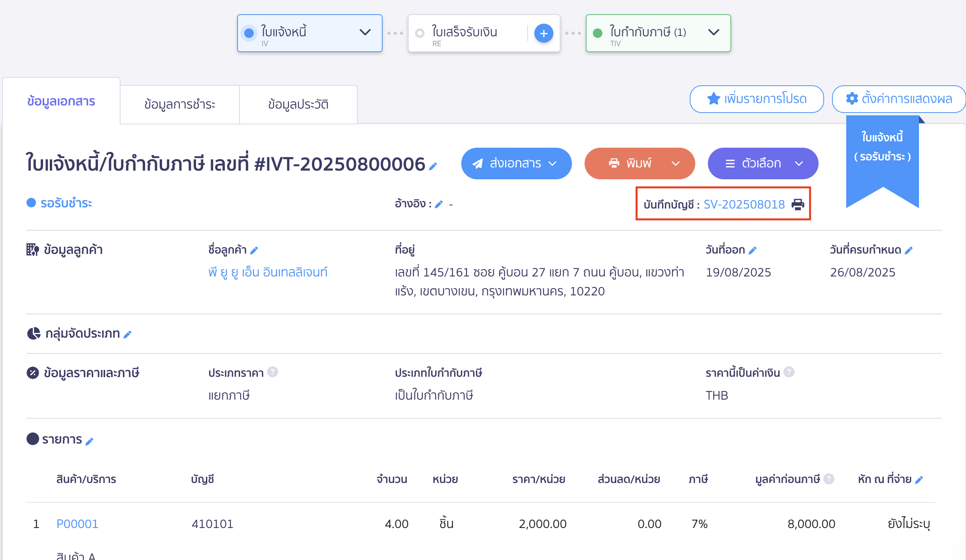Click edit pencil beside อ้างอิง reference
This screenshot has width=966, height=560.
pos(439,204)
